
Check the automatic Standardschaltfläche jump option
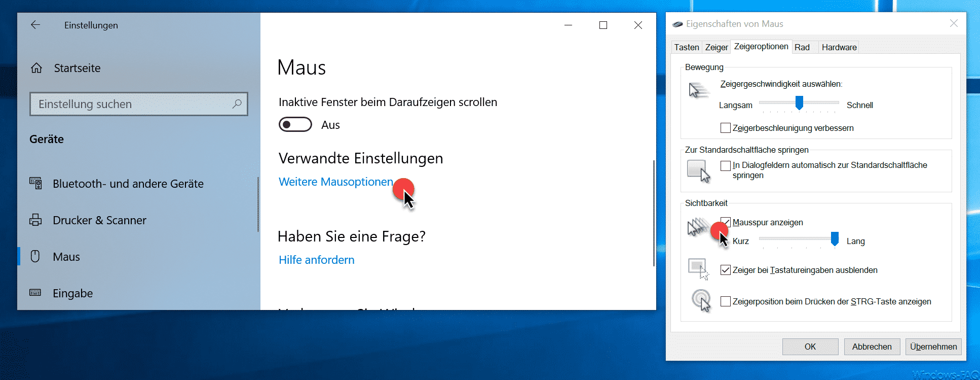point(726,165)
